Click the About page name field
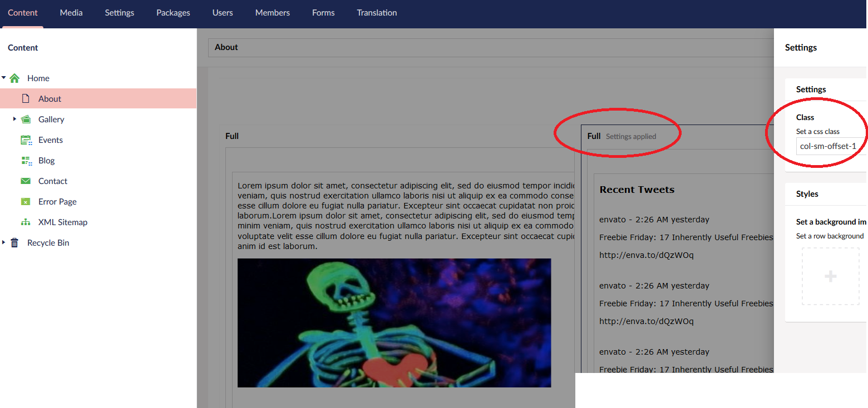The image size is (868, 408). coord(490,47)
